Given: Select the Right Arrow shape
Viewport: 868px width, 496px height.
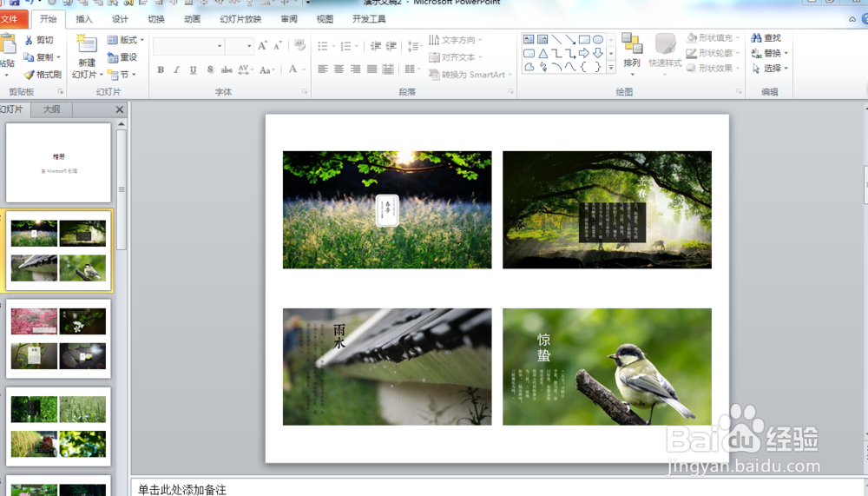Looking at the screenshot, I should coord(584,53).
